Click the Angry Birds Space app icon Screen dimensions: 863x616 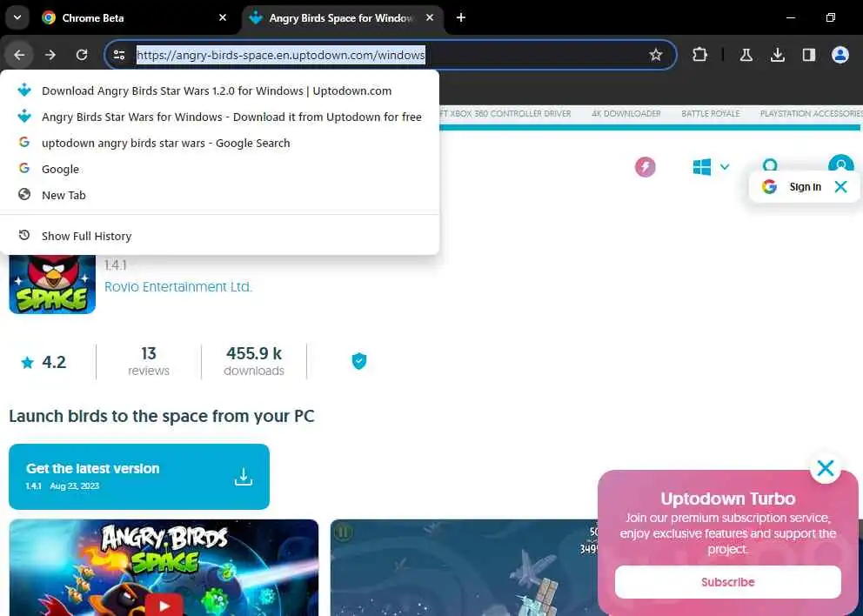coord(52,284)
